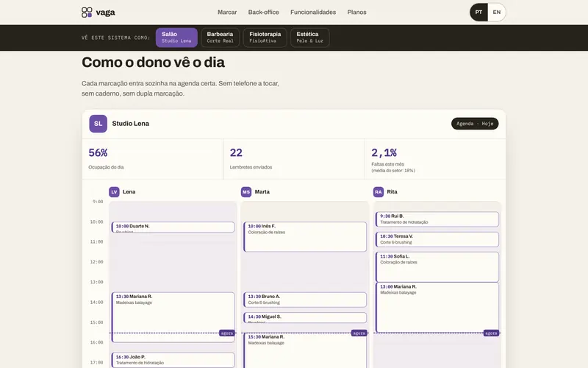588x368 pixels.
Task: Open the 14:30 Miguel S. appointment
Action: [305, 318]
